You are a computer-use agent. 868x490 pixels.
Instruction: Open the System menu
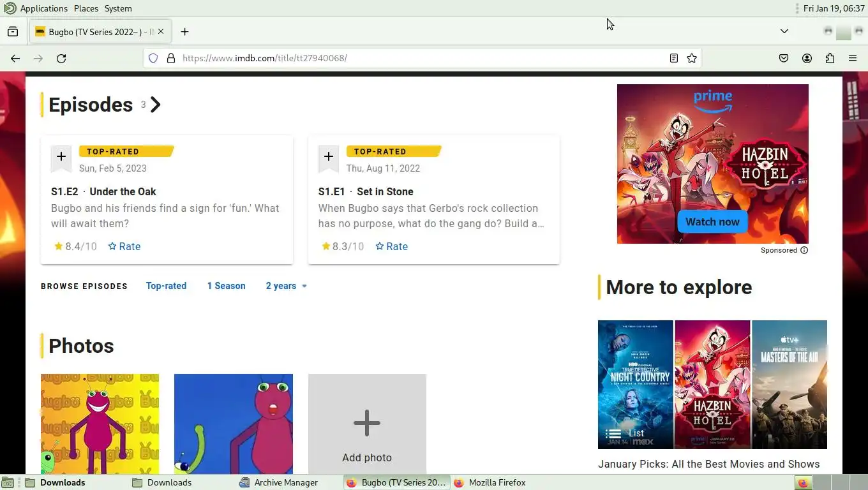[118, 8]
